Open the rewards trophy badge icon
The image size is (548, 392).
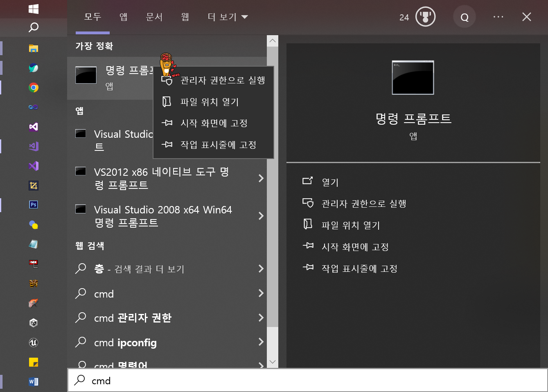click(425, 17)
